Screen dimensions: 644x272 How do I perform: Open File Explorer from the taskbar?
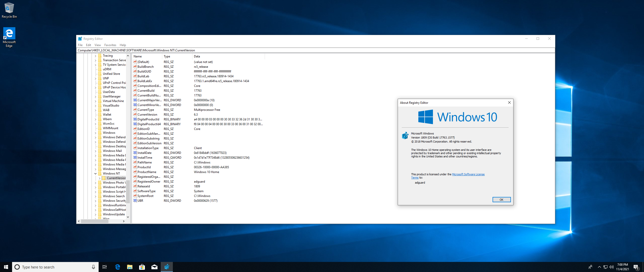click(x=130, y=267)
